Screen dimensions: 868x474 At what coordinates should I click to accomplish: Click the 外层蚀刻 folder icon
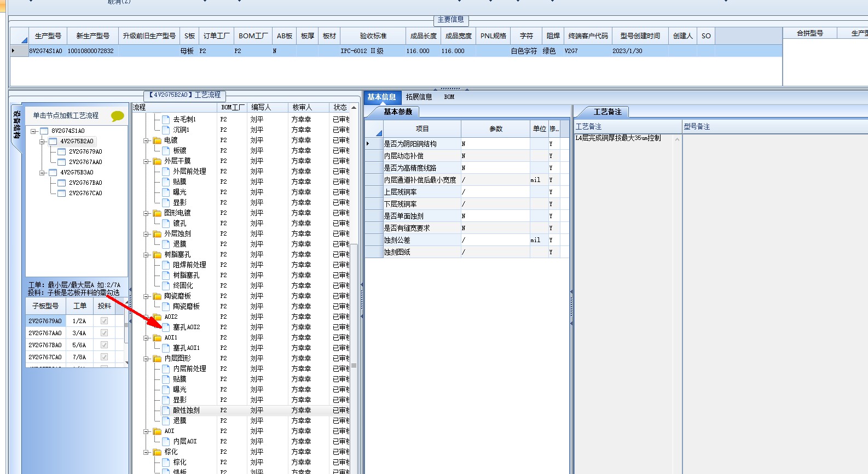pyautogui.click(x=158, y=234)
